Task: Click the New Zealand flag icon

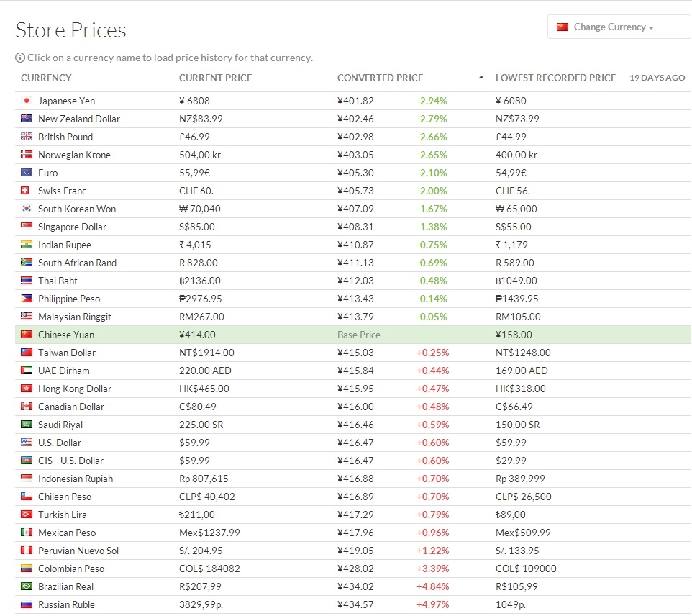Action: click(27, 119)
